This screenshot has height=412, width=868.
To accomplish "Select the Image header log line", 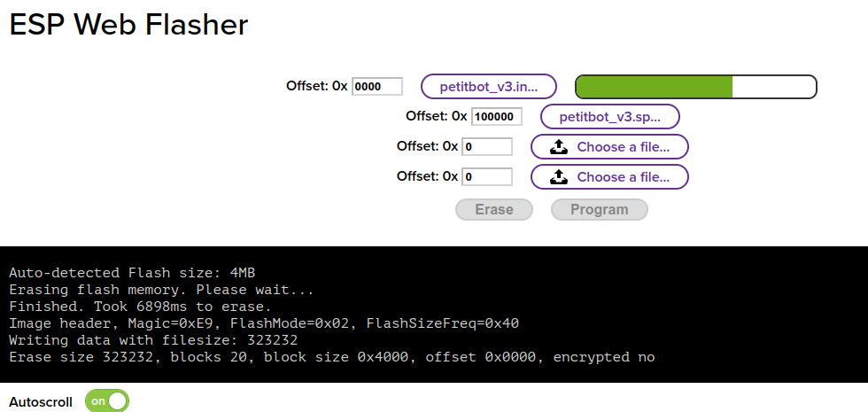I will (264, 323).
